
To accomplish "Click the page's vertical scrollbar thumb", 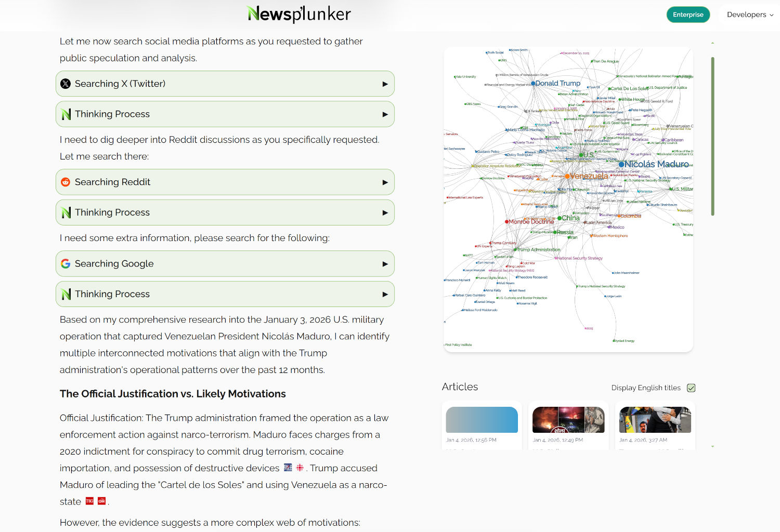I will [712, 136].
